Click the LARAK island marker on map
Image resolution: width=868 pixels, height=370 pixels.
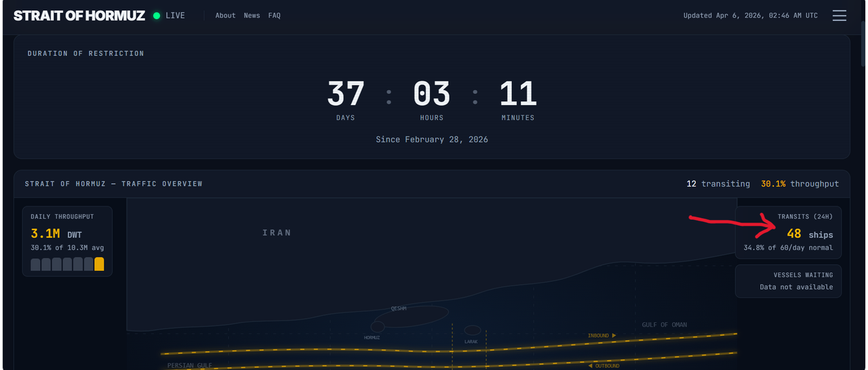(x=473, y=331)
